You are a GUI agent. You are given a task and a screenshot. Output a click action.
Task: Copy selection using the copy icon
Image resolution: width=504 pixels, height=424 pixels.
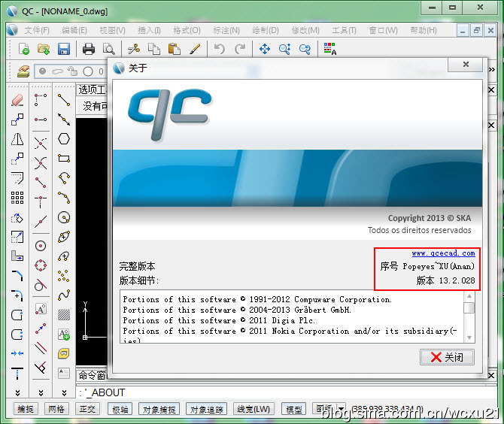pyautogui.click(x=154, y=49)
